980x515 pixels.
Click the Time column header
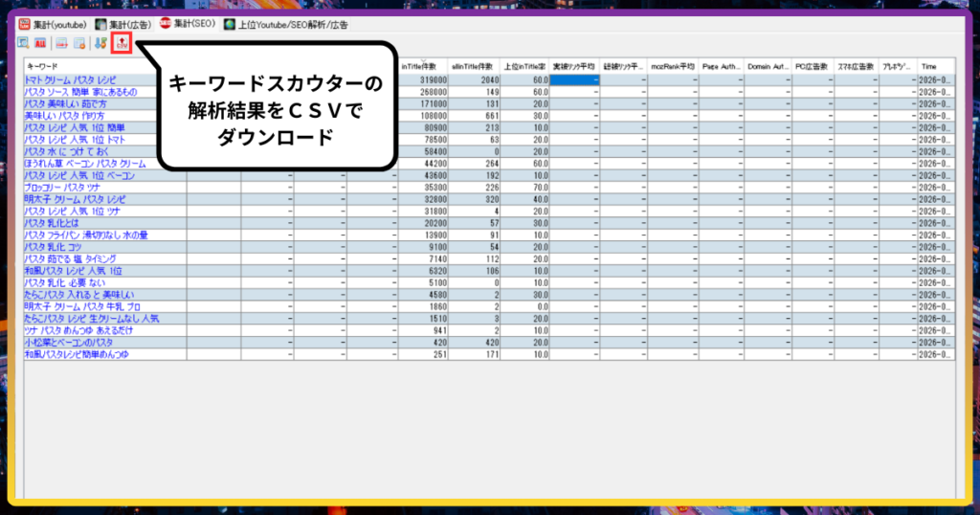coord(933,66)
